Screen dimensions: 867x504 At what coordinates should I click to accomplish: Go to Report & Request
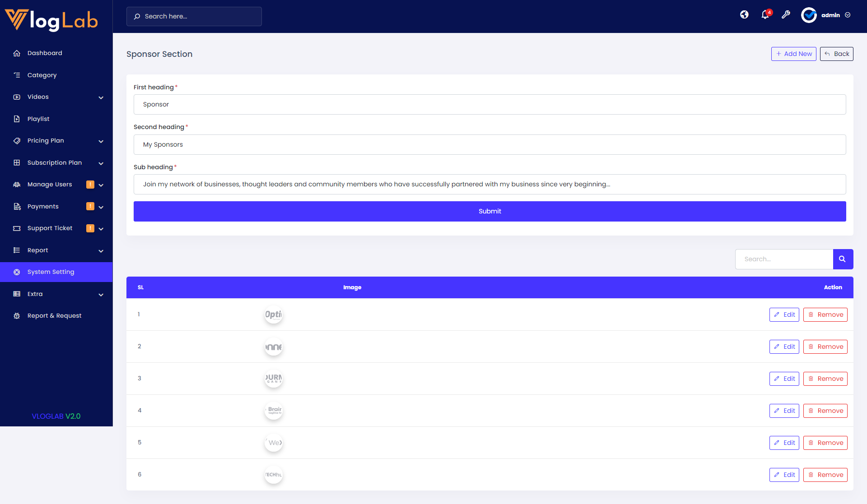tap(54, 316)
